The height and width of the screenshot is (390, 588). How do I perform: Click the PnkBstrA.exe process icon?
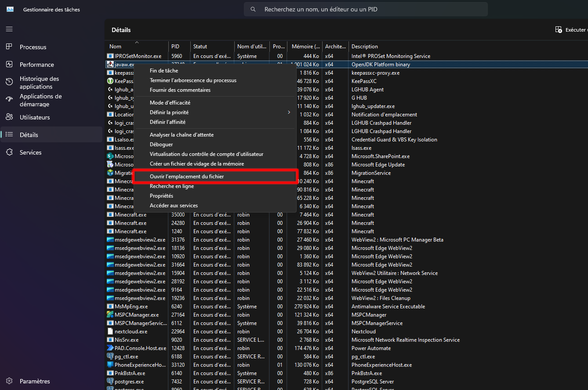(110, 373)
